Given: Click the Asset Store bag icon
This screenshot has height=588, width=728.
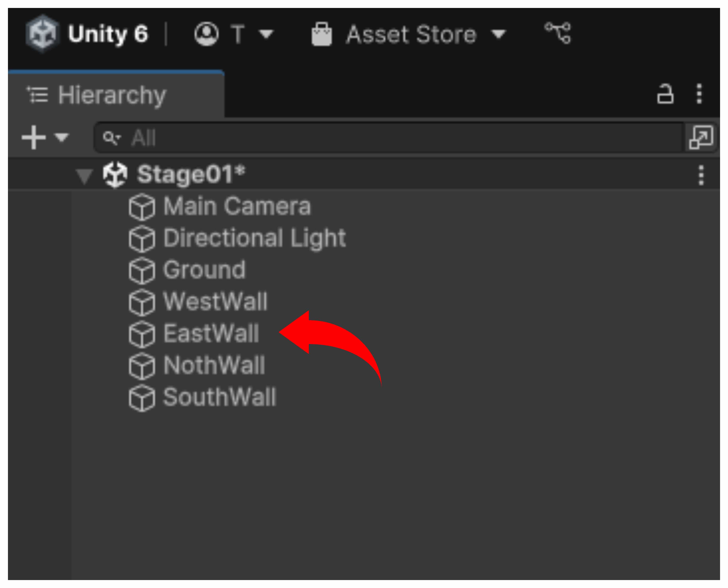Looking at the screenshot, I should coord(321,34).
